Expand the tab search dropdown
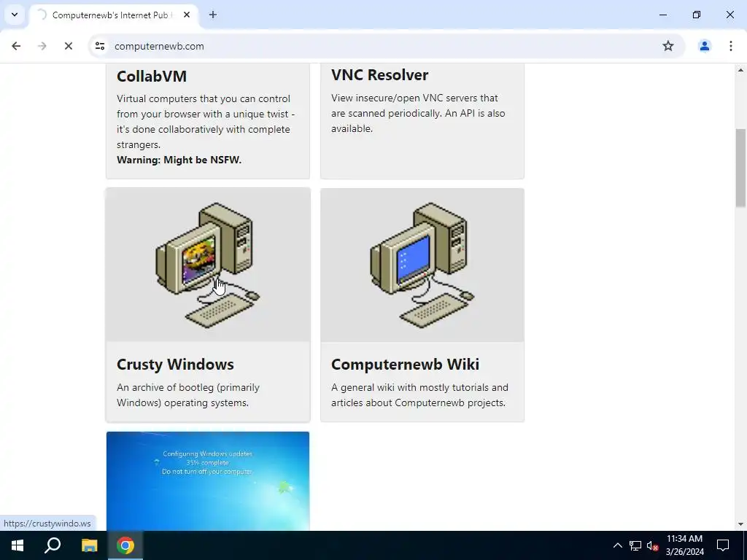The height and width of the screenshot is (560, 747). 15,15
